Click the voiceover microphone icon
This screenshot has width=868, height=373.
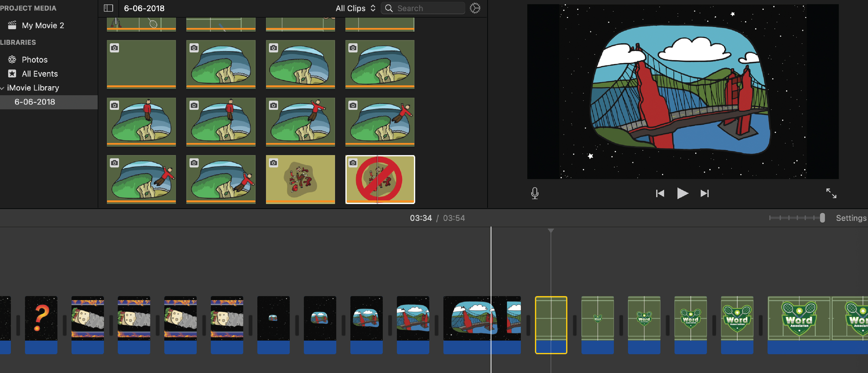(534, 193)
